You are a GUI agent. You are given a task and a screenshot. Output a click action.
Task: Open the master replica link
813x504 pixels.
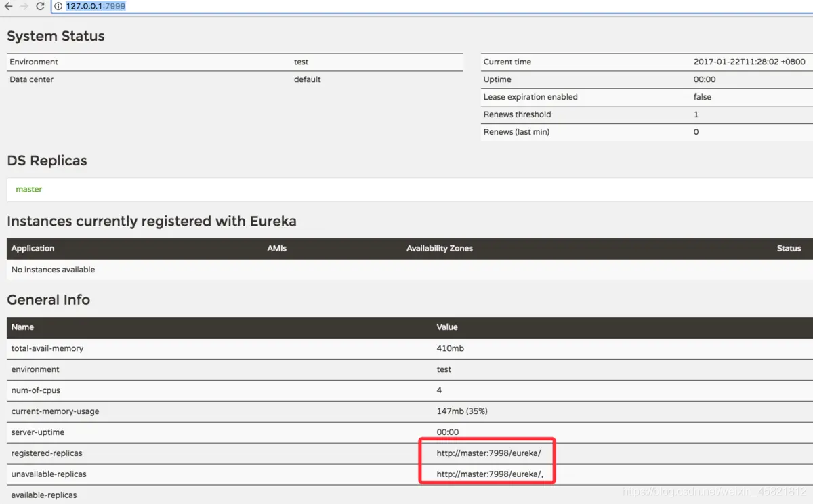coord(29,189)
